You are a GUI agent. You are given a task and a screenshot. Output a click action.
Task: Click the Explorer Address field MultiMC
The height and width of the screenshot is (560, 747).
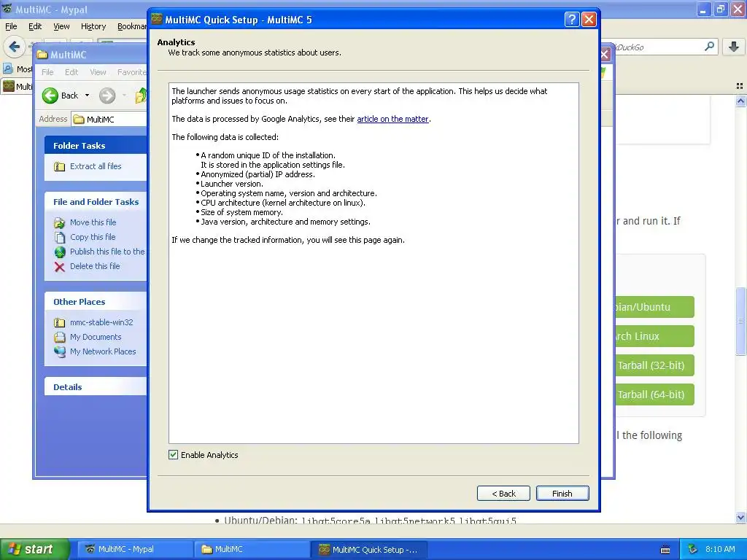(x=109, y=119)
